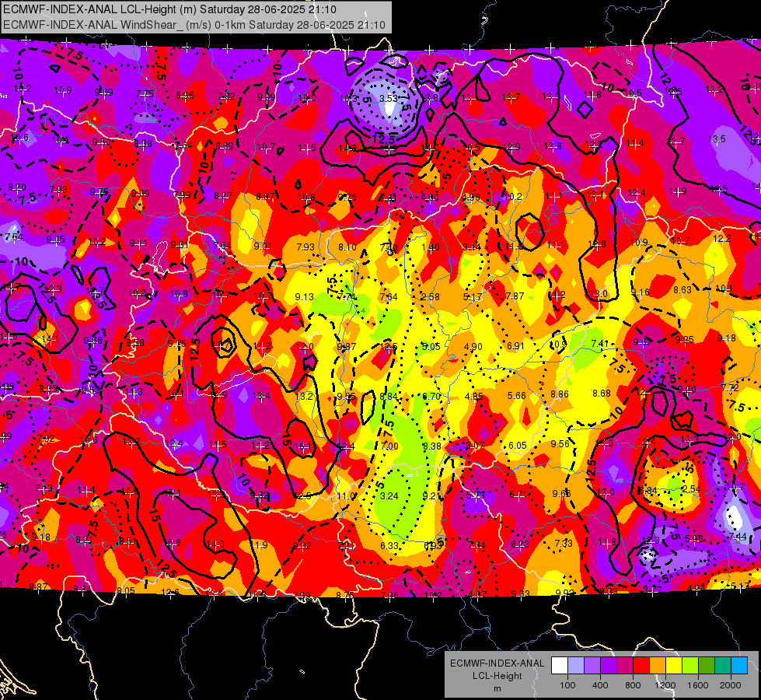Screen dimensions: 761x700
Task: Click the 8.86 wind shear value
Action: tap(560, 394)
